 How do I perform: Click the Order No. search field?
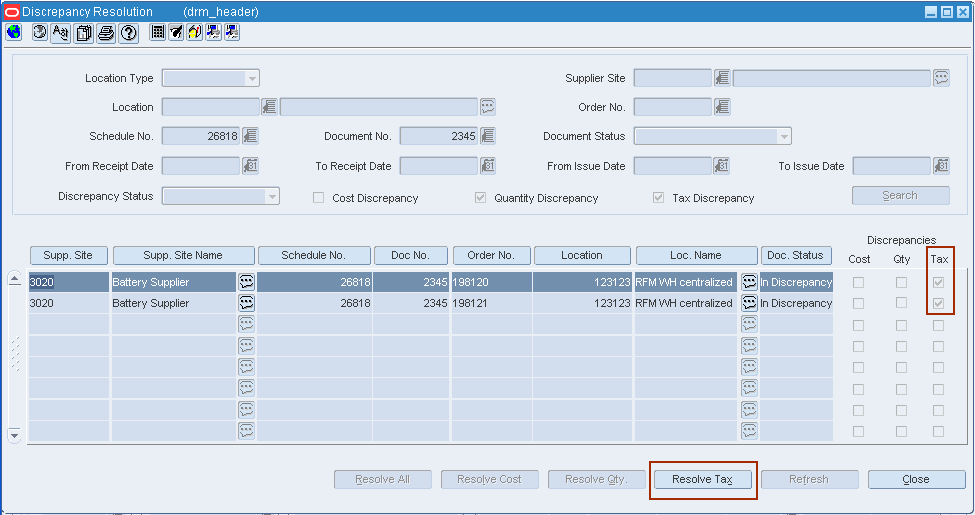coord(673,107)
